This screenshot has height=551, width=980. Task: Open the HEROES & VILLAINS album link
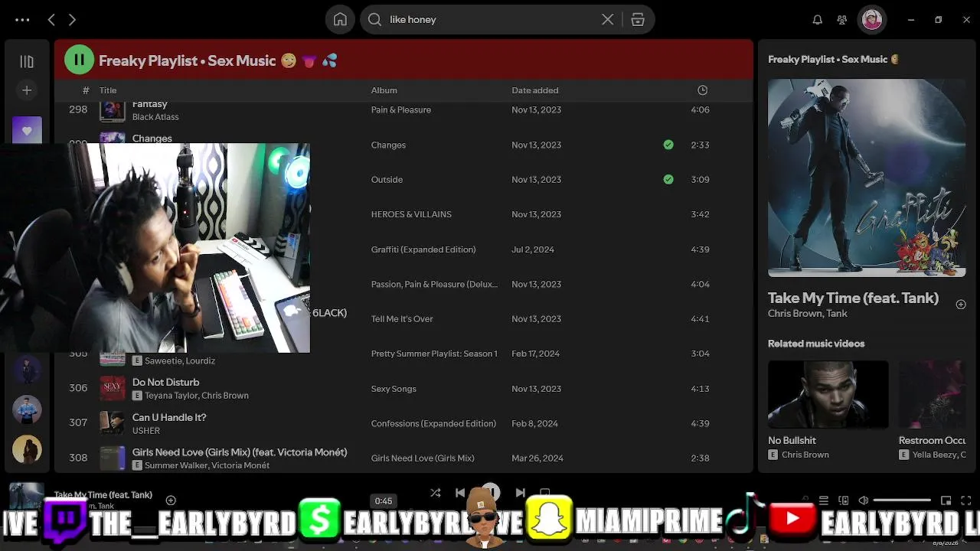click(x=411, y=214)
